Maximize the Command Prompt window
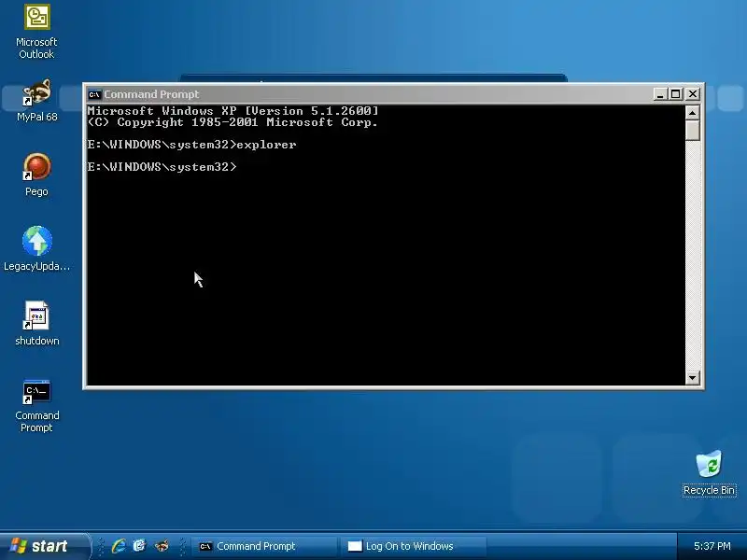 (675, 94)
